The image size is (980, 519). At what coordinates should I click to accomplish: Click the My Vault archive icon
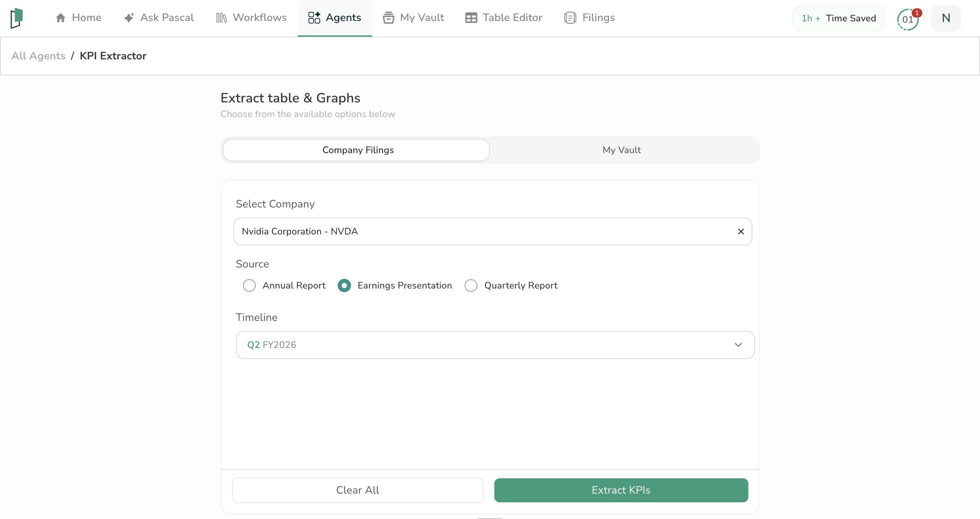(x=388, y=18)
